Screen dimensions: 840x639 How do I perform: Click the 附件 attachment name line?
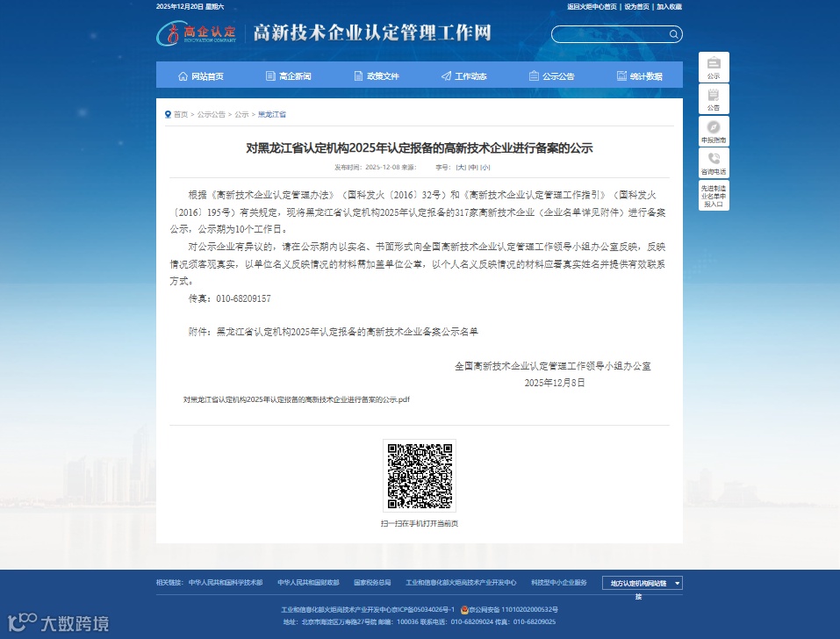click(333, 332)
